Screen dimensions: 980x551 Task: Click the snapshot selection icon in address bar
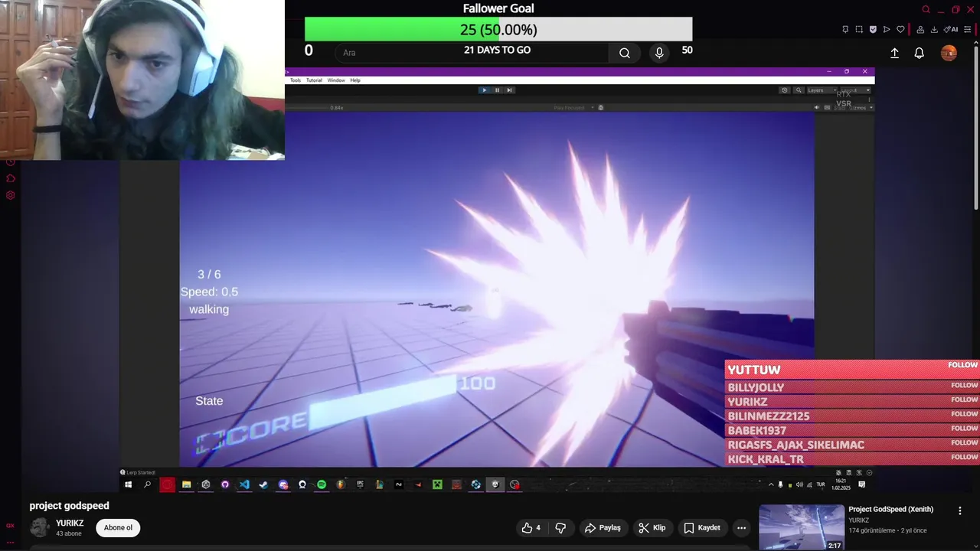pyautogui.click(x=859, y=30)
